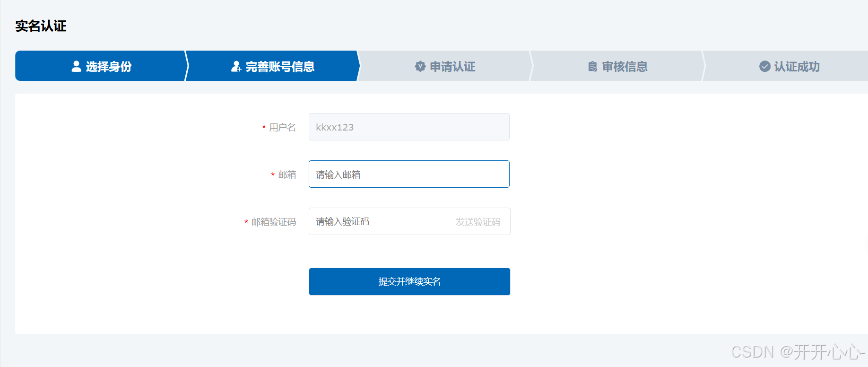
Task: Send code via 发送验证码
Action: pos(478,222)
